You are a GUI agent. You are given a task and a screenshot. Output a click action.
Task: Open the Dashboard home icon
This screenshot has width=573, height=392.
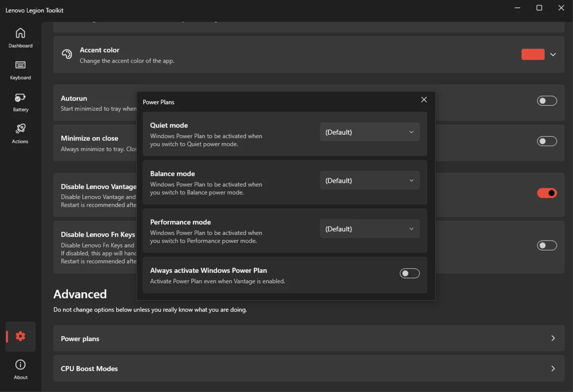tap(21, 33)
